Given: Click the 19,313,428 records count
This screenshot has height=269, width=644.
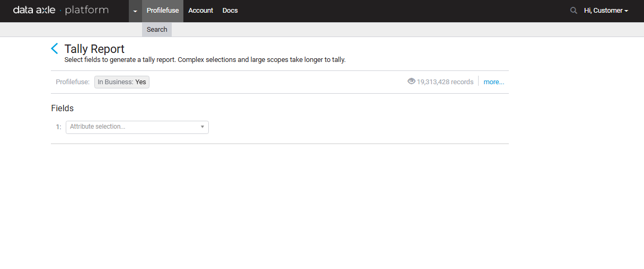Looking at the screenshot, I should pyautogui.click(x=445, y=82).
